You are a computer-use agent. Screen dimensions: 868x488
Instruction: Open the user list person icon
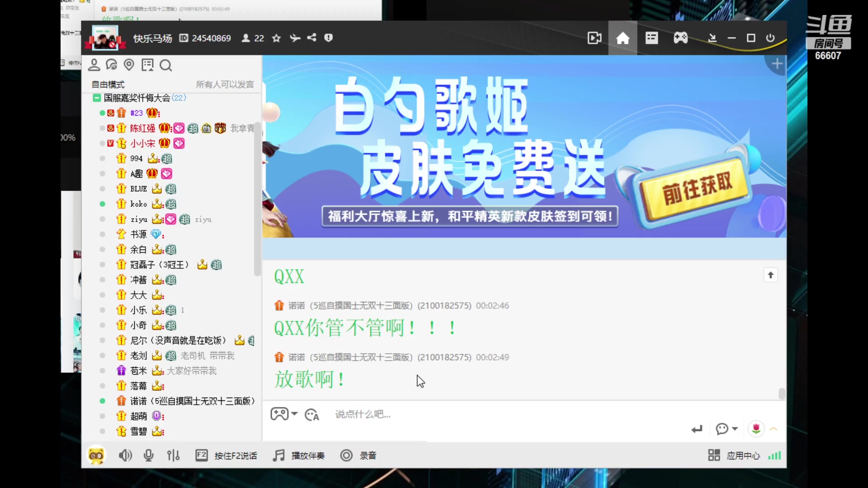(x=94, y=65)
